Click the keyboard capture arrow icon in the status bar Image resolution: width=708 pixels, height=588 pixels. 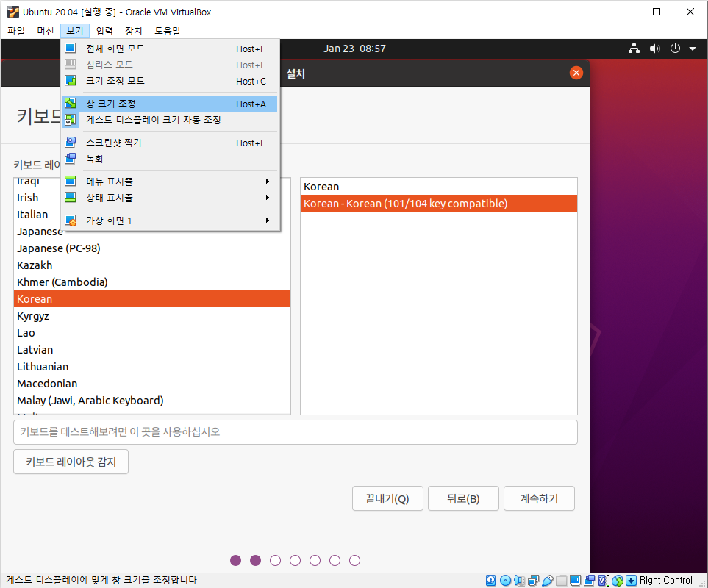tap(632, 581)
